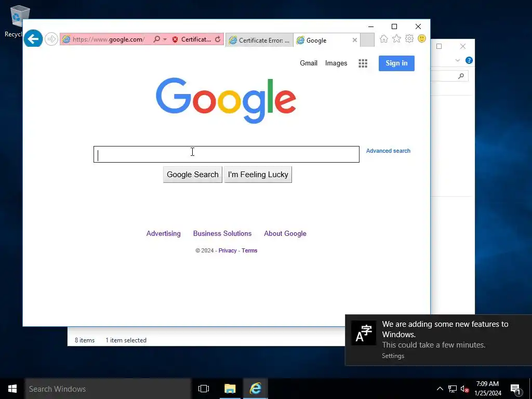Maximize the background File Explorer window
The image size is (532, 399).
coord(439,46)
